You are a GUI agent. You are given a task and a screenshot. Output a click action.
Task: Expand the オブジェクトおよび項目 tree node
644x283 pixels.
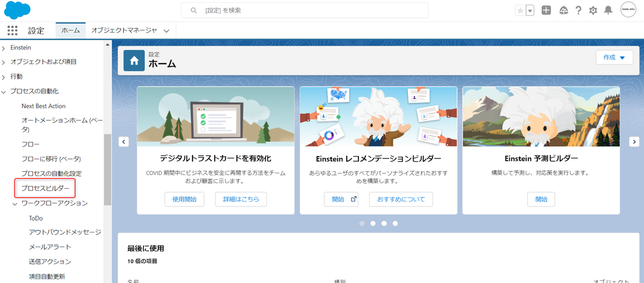click(4, 62)
